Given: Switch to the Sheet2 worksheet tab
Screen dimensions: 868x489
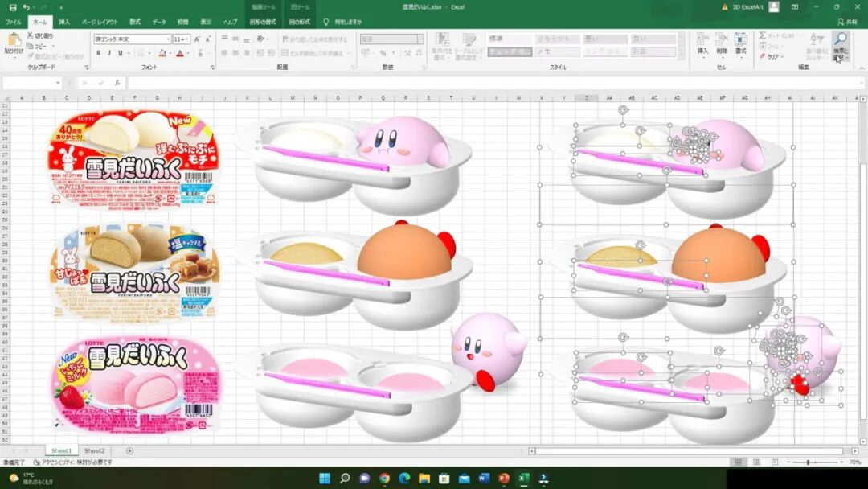Looking at the screenshot, I should pyautogui.click(x=94, y=450).
